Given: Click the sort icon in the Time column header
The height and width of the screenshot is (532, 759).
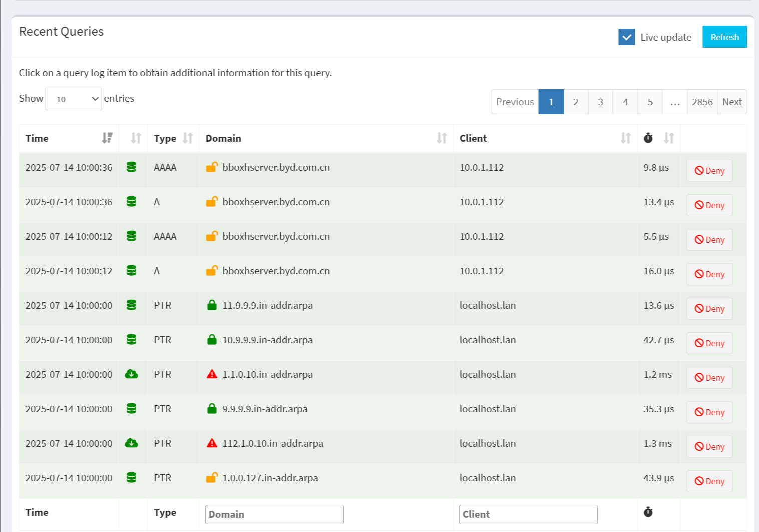Looking at the screenshot, I should point(107,138).
